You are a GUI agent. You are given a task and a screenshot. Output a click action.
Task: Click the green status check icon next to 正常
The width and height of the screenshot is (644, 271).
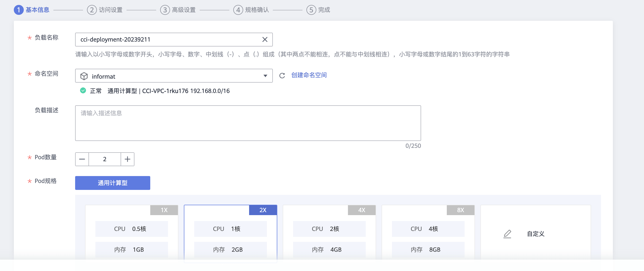[x=83, y=90]
